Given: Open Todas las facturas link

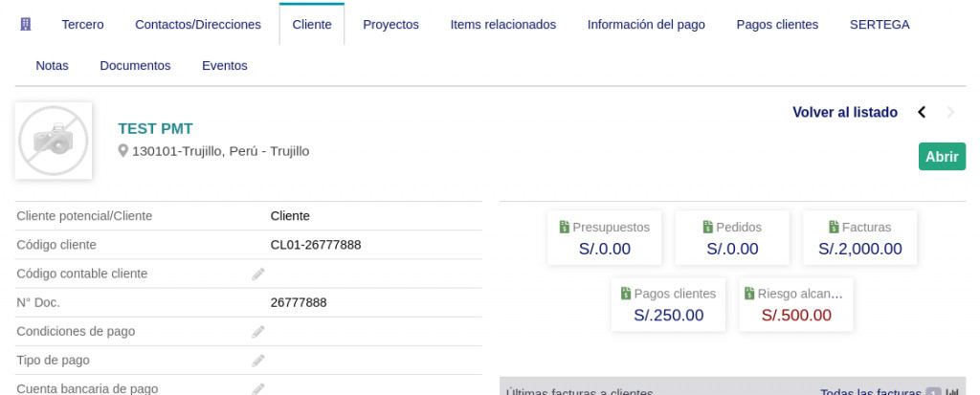Looking at the screenshot, I should coord(870,392).
